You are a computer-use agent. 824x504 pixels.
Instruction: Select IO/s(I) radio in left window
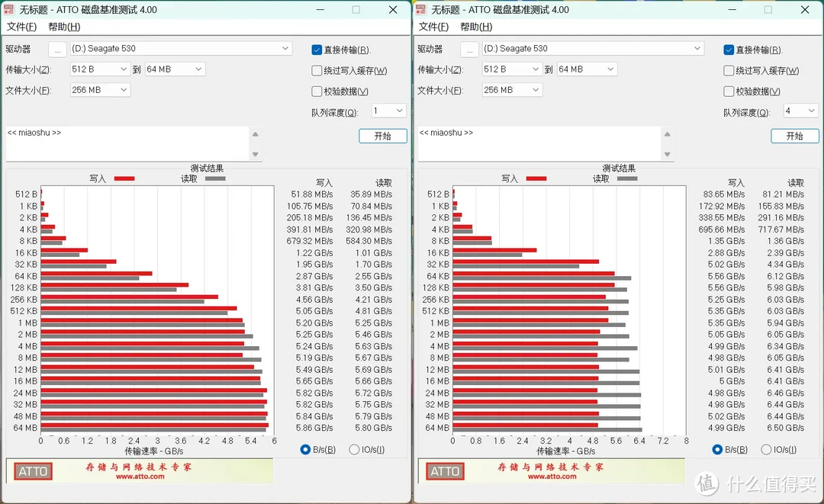(x=354, y=449)
